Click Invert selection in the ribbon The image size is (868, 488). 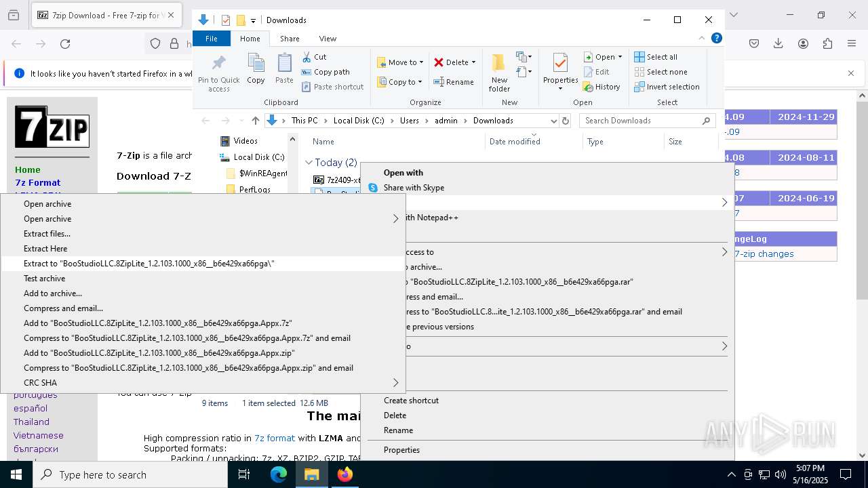(x=667, y=87)
